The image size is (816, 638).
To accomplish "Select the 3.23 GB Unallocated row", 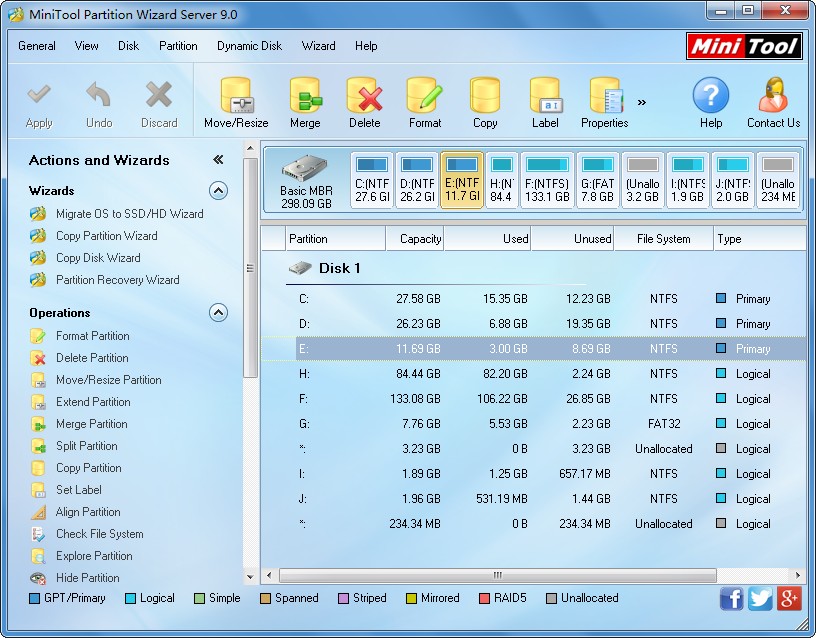I will (x=533, y=449).
